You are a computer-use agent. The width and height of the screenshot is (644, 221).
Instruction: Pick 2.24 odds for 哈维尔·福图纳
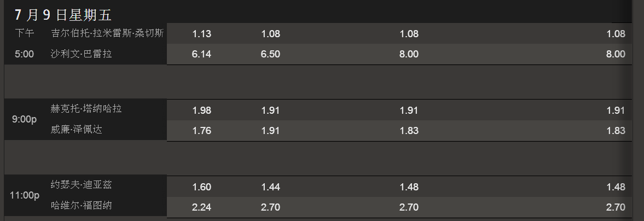point(202,207)
